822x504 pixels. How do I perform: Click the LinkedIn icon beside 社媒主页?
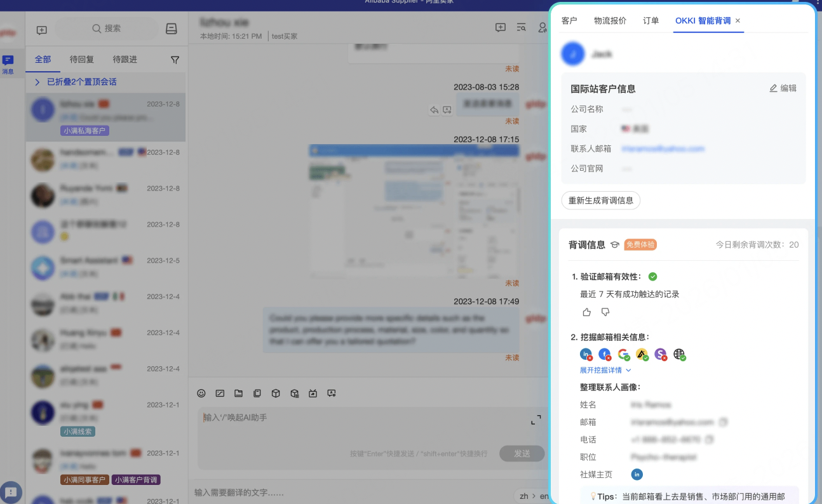click(637, 474)
